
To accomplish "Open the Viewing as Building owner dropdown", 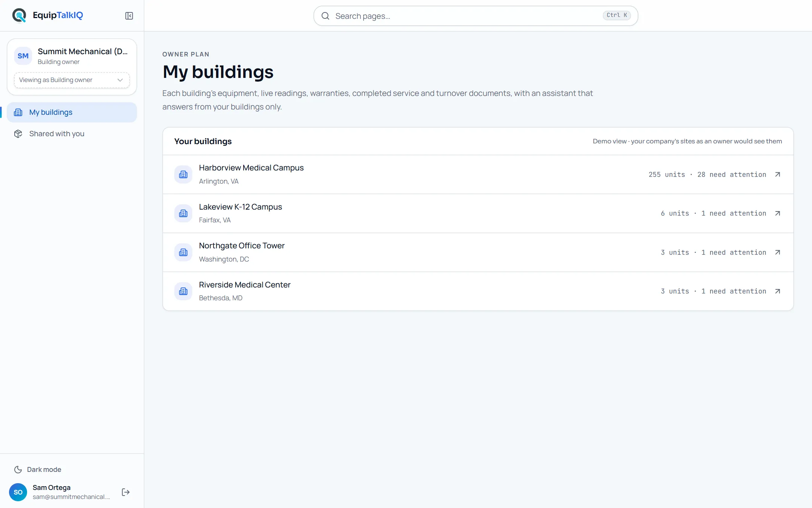I will 72,80.
